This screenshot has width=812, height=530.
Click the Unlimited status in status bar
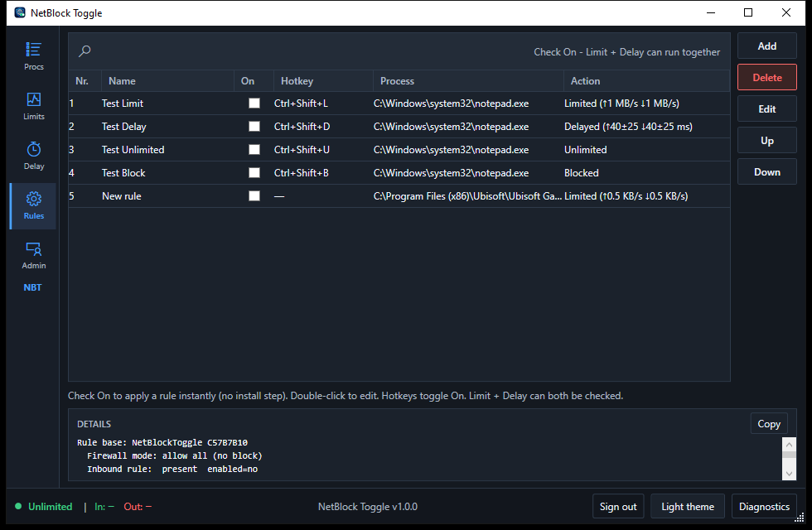[x=51, y=506]
